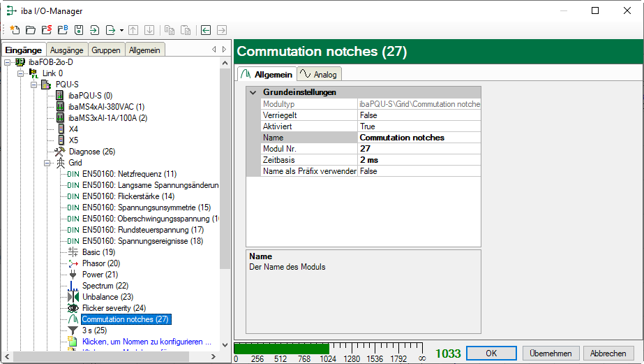The height and width of the screenshot is (364, 644).
Task: Select the Diagnose (26) hammer icon
Action: (61, 152)
